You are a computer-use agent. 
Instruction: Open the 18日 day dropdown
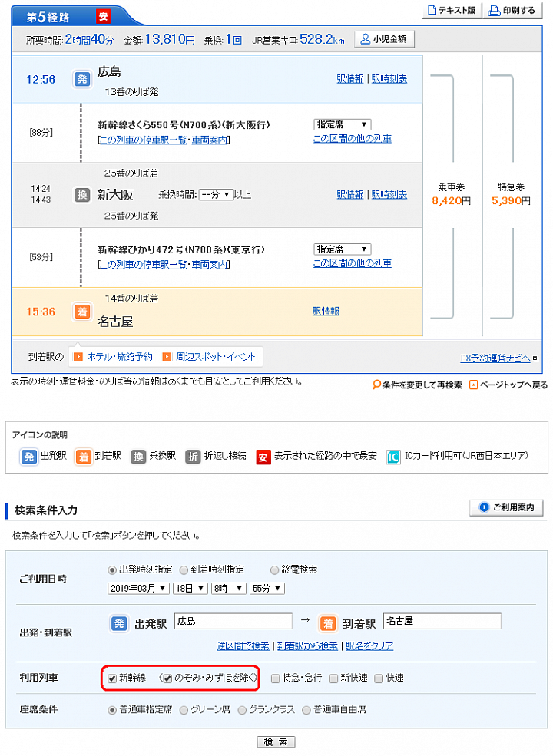pyautogui.click(x=190, y=588)
